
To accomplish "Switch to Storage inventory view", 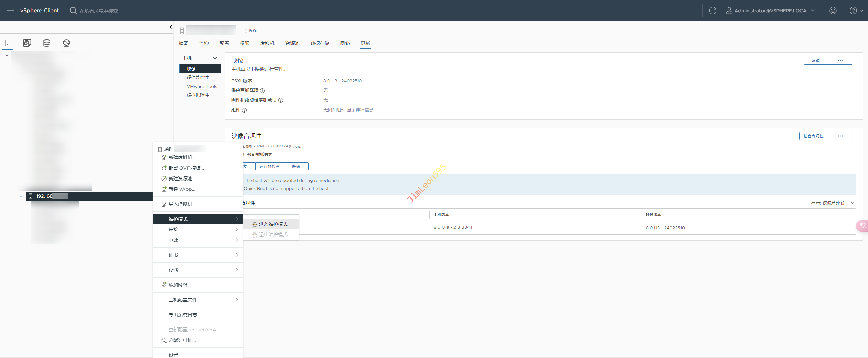I will pos(47,43).
